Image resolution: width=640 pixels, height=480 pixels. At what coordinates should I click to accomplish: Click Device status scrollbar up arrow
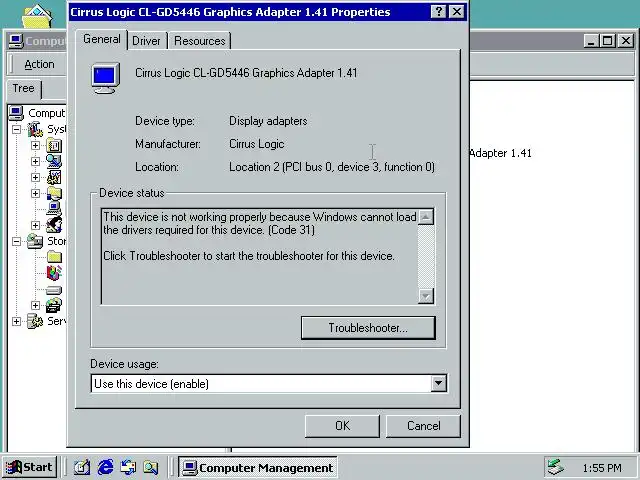426,217
